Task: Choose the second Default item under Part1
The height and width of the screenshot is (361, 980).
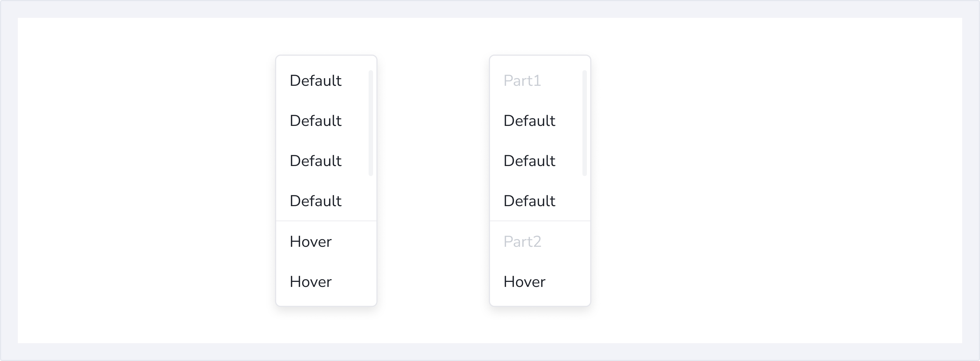Action: pyautogui.click(x=529, y=161)
